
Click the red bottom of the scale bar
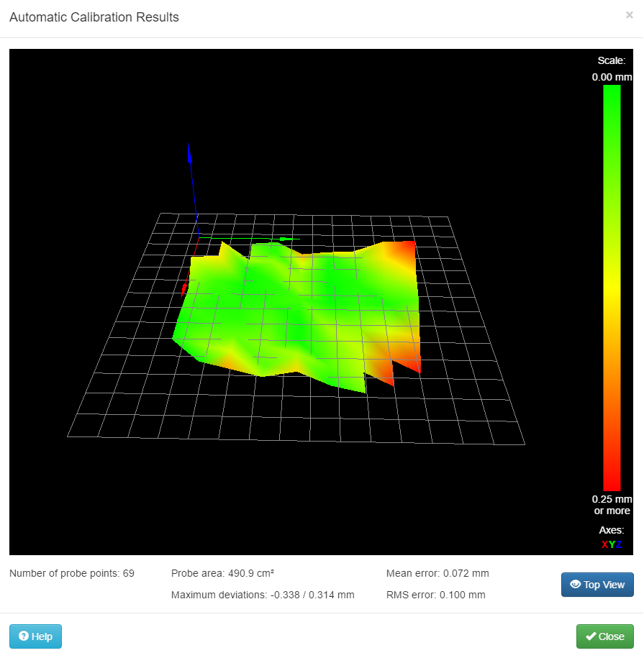tap(612, 478)
